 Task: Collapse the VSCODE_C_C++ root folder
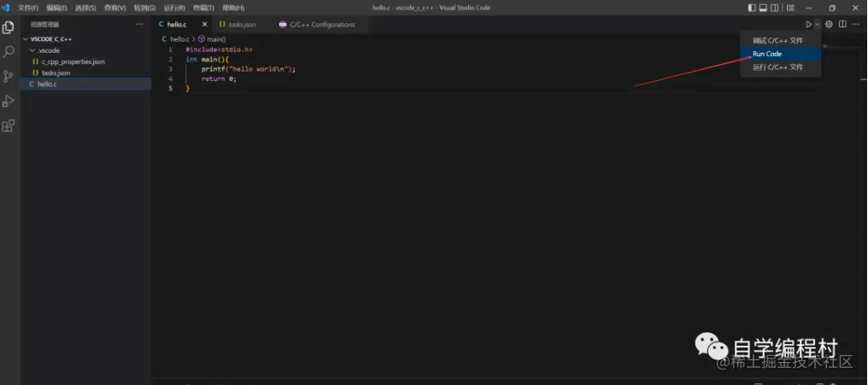[26, 39]
